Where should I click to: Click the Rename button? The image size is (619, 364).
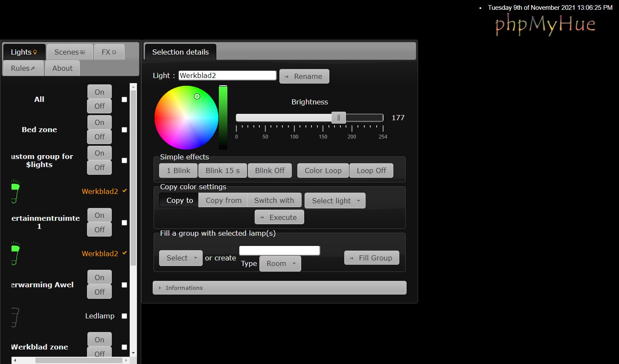304,76
